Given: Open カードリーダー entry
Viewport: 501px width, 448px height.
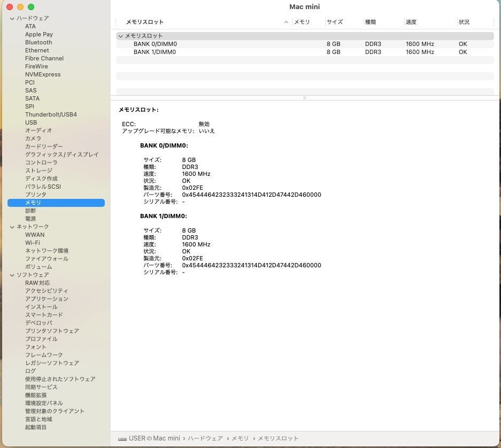Looking at the screenshot, I should [44, 146].
